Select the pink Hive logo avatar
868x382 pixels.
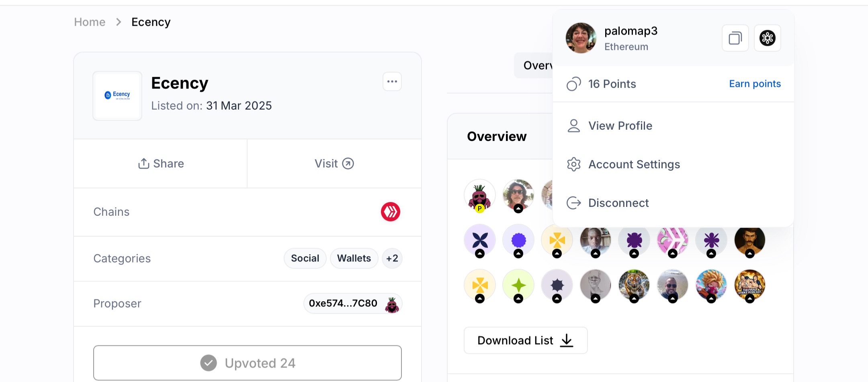(673, 241)
